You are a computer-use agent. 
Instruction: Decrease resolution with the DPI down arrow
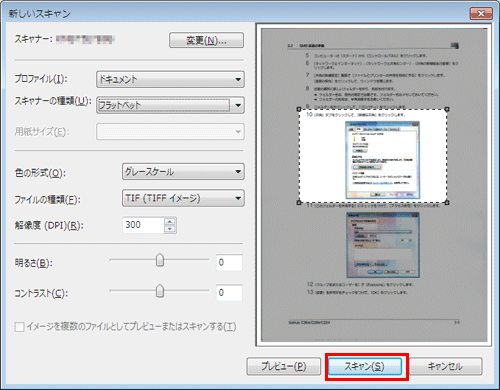[170, 229]
